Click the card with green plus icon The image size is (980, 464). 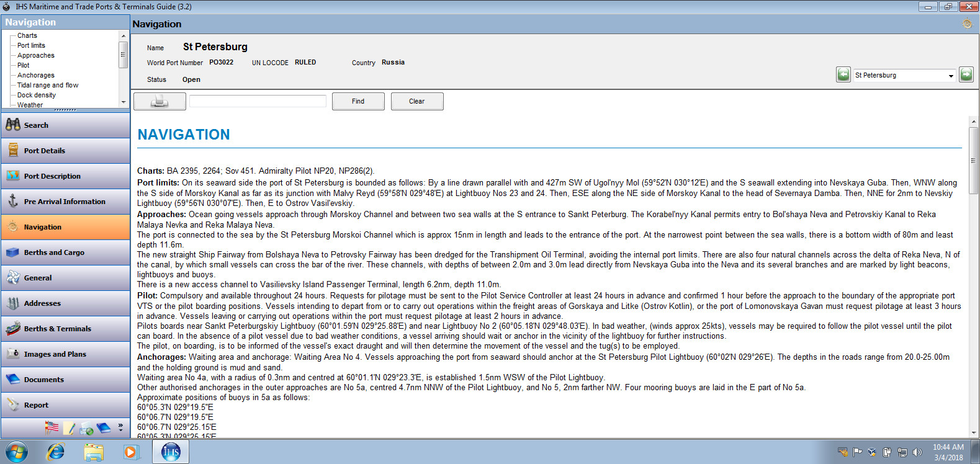pyautogui.click(x=87, y=428)
